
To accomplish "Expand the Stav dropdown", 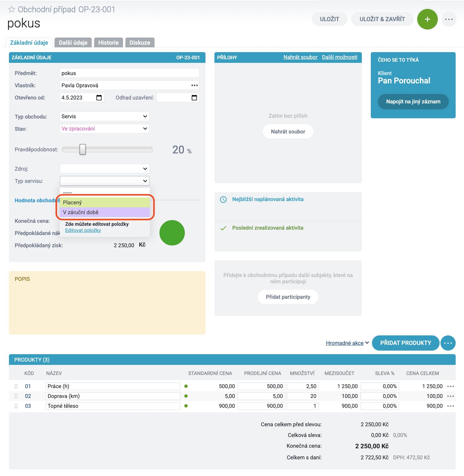I will point(105,129).
